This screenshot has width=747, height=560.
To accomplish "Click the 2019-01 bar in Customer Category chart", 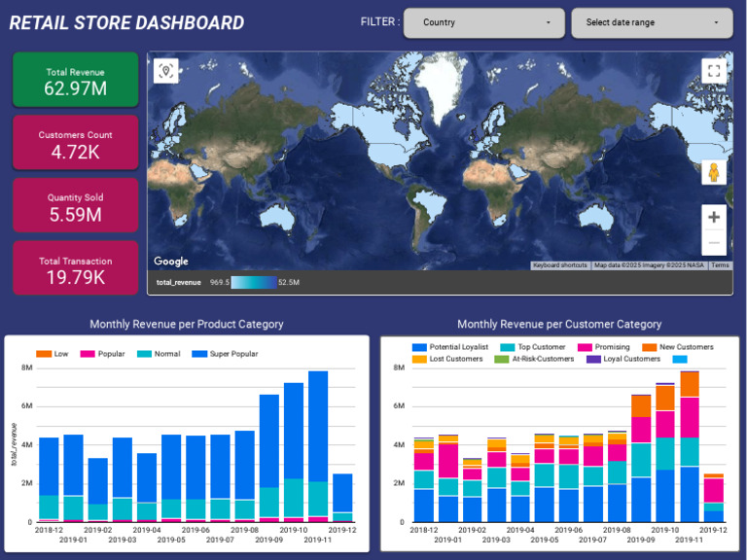I will click(x=447, y=478).
